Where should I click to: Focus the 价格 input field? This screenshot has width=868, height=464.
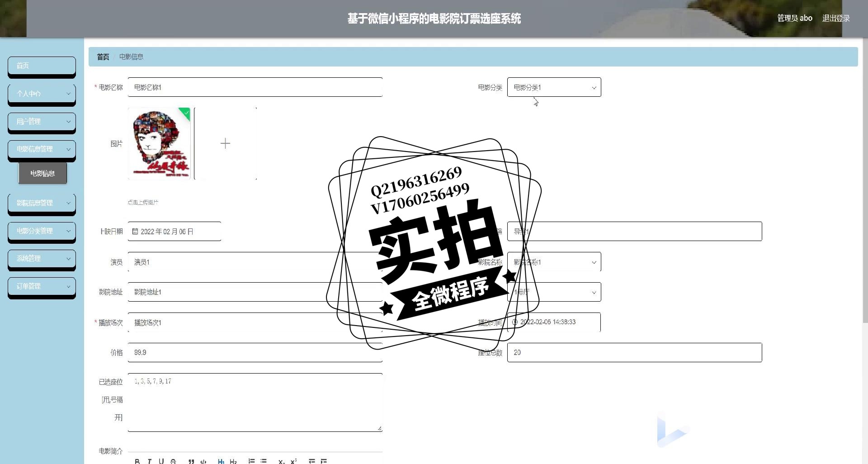[255, 352]
